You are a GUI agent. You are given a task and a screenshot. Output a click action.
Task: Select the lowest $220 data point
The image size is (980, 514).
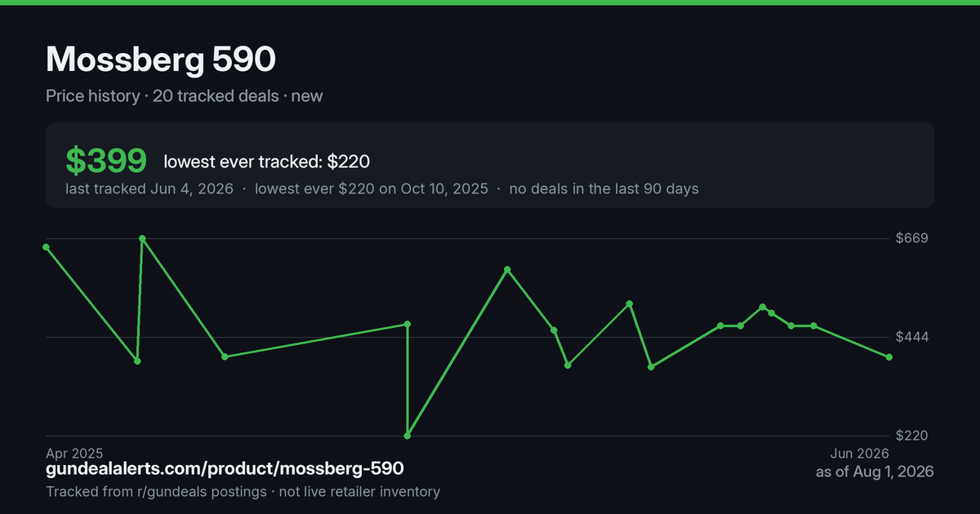coord(408,436)
